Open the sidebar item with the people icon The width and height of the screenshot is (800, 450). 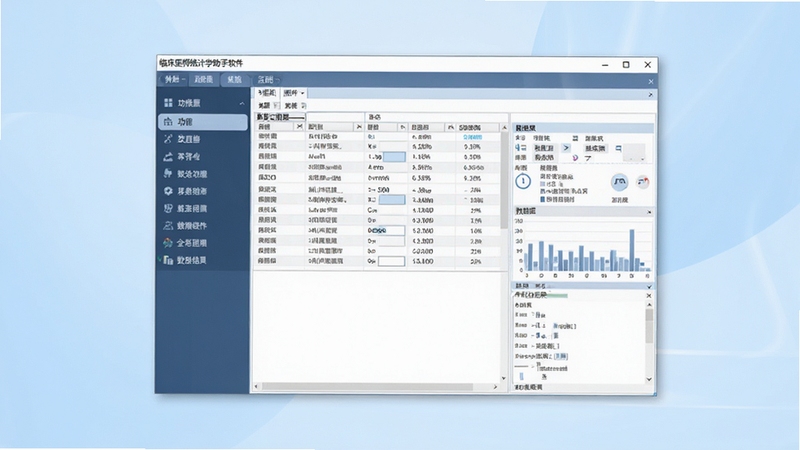click(x=203, y=226)
